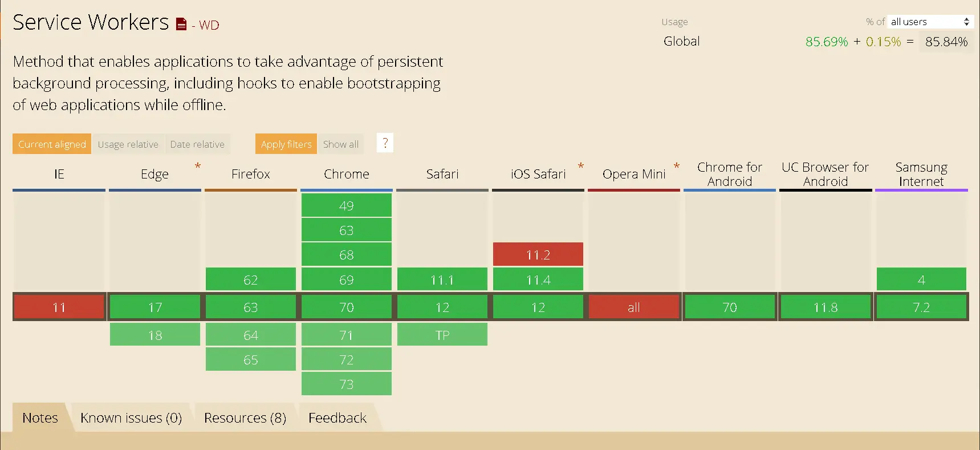Click the red iOS Safari 11.2 cell

538,254
